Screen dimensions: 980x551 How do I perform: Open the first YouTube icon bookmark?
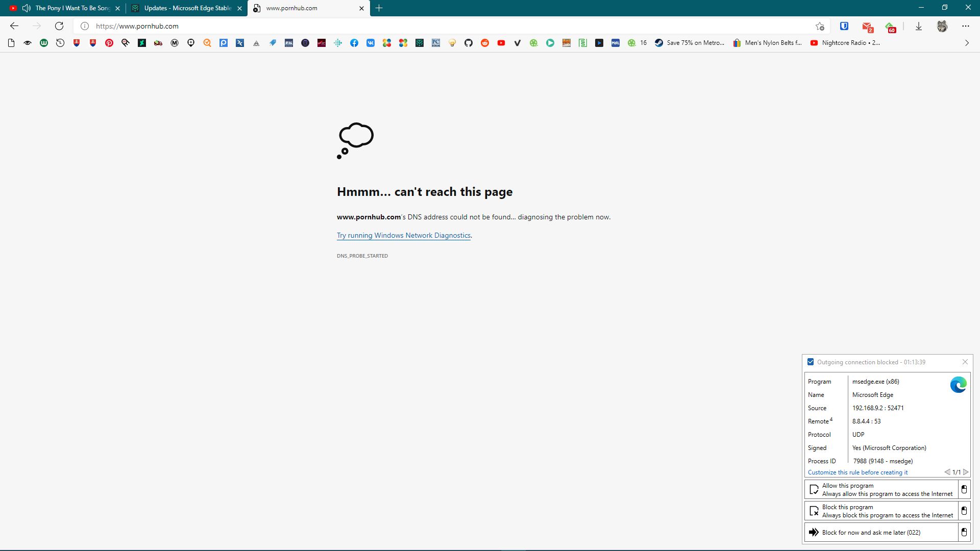[501, 43]
